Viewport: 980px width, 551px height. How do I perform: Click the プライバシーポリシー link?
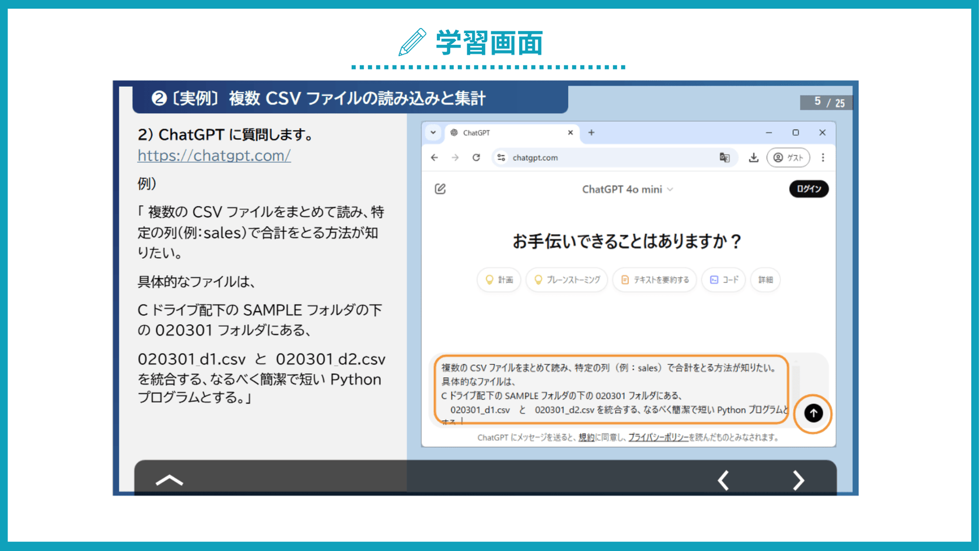(658, 437)
